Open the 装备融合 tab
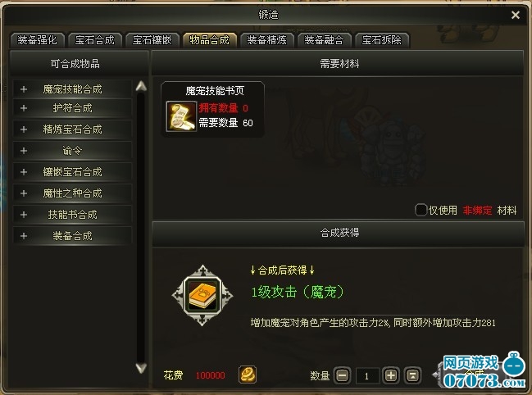 click(x=324, y=40)
